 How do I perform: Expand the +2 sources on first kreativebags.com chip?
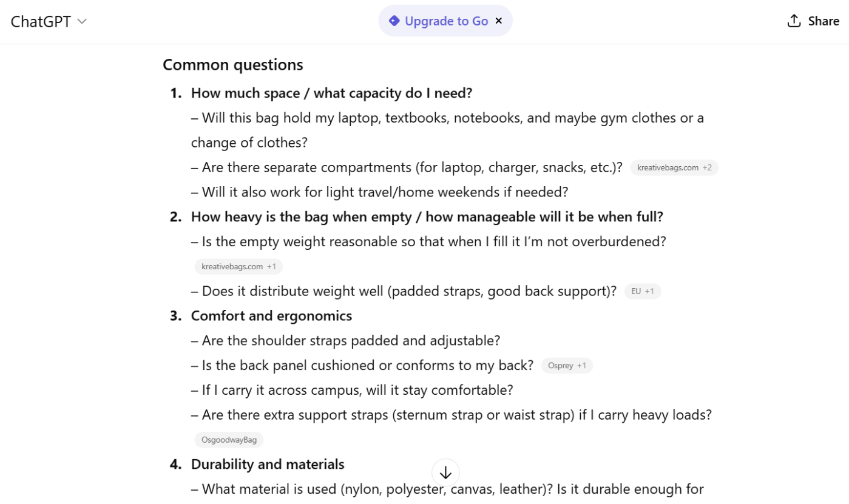(708, 167)
